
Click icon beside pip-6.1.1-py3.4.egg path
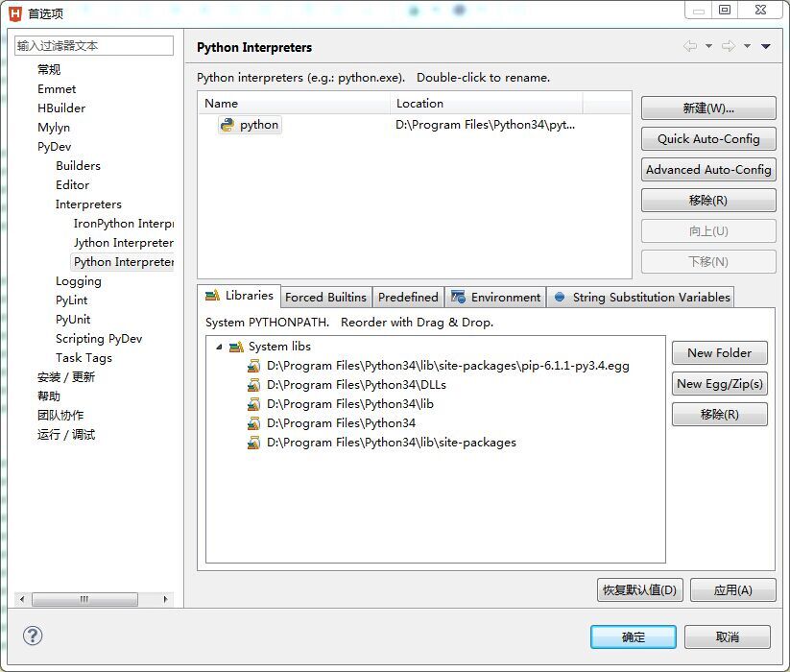point(254,366)
